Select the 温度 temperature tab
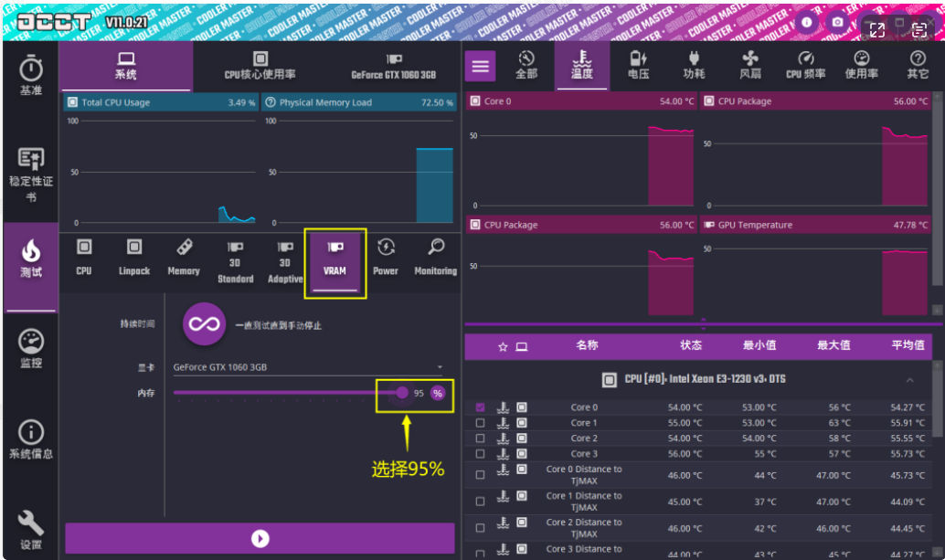The width and height of the screenshot is (945, 560). 581,65
